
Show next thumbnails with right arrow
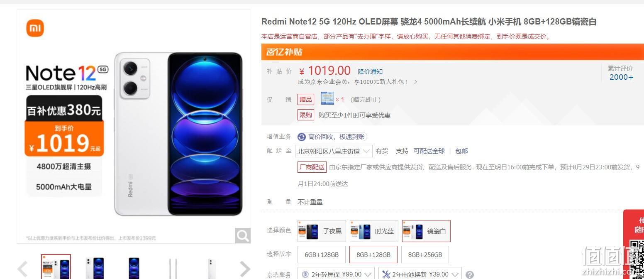coord(245,269)
